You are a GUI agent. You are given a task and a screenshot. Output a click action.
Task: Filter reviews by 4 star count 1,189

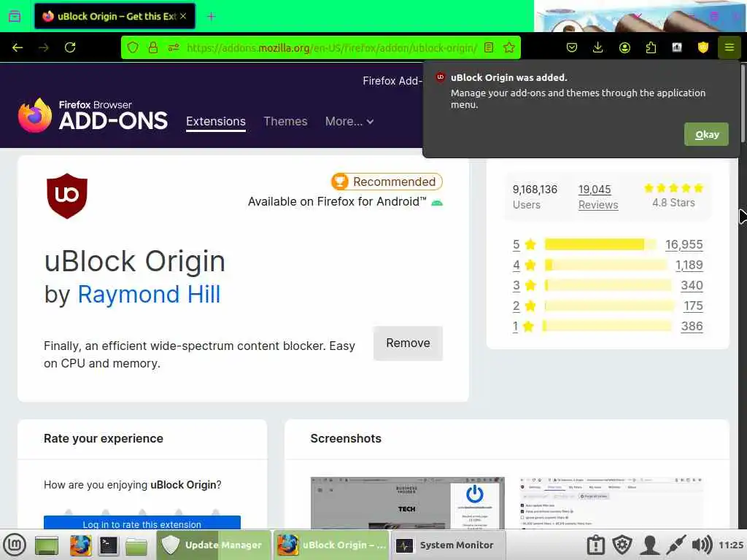pos(689,265)
